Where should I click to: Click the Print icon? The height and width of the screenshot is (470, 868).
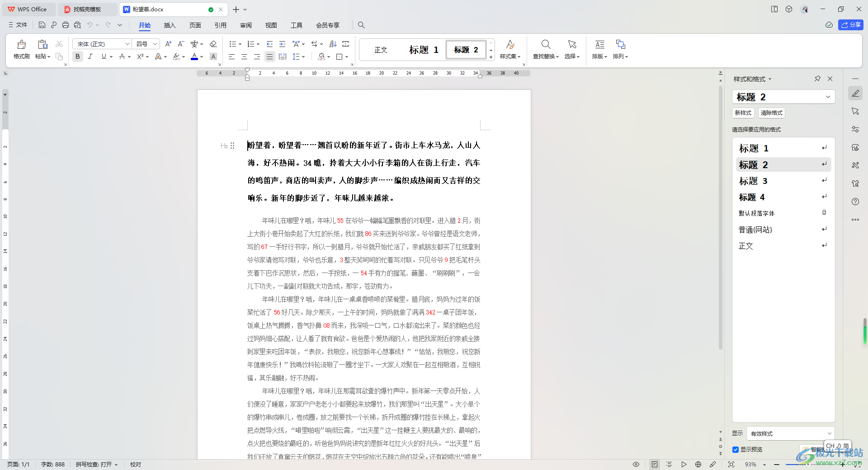[66, 25]
